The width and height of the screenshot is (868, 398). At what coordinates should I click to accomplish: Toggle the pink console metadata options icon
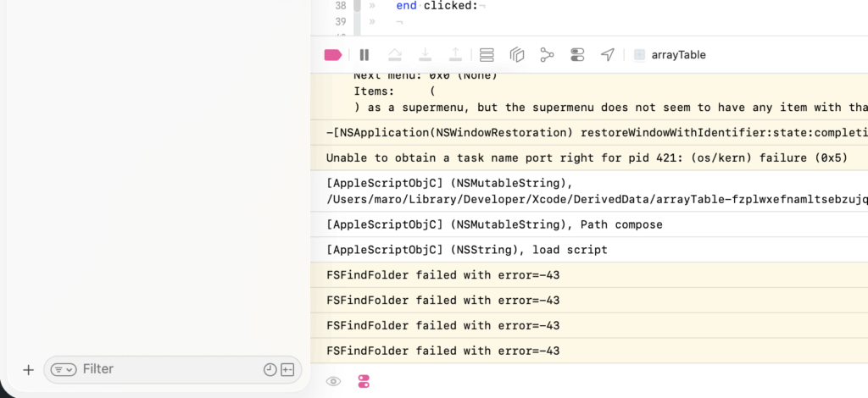coord(364,382)
